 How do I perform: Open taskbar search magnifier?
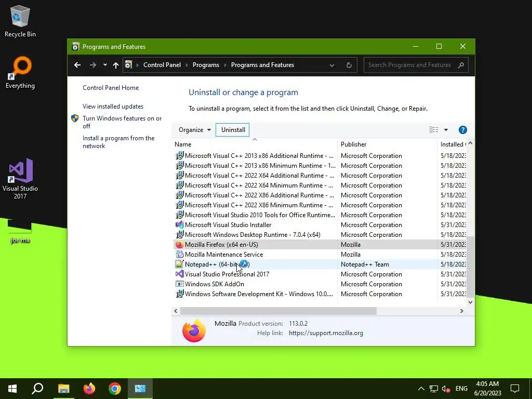(37, 389)
